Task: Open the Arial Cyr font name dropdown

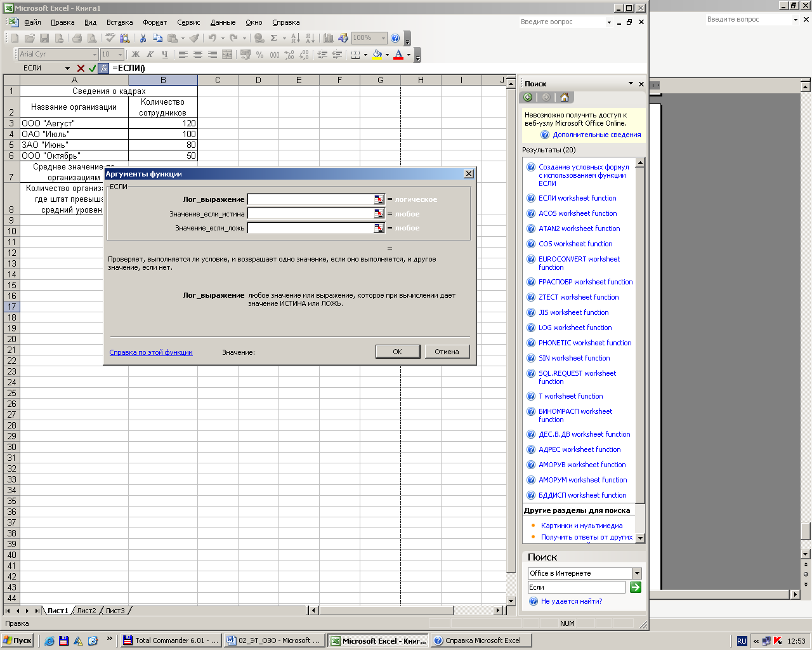Action: [x=95, y=55]
